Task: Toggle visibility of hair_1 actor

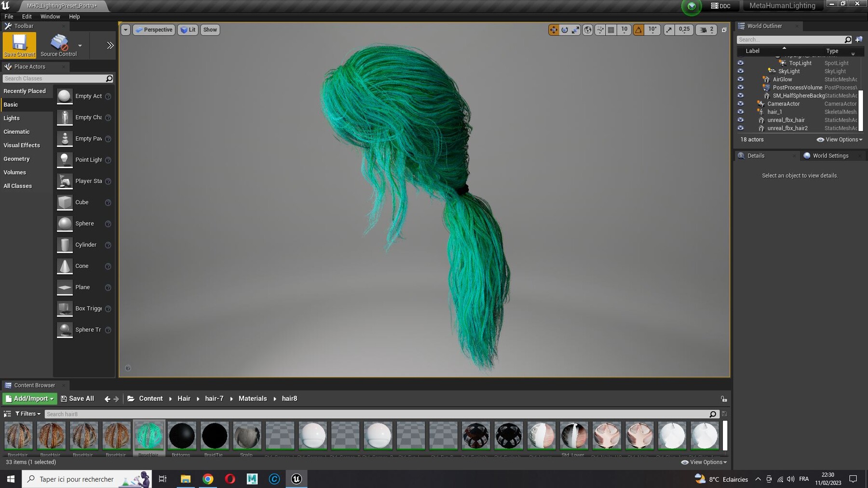Action: [x=741, y=112]
